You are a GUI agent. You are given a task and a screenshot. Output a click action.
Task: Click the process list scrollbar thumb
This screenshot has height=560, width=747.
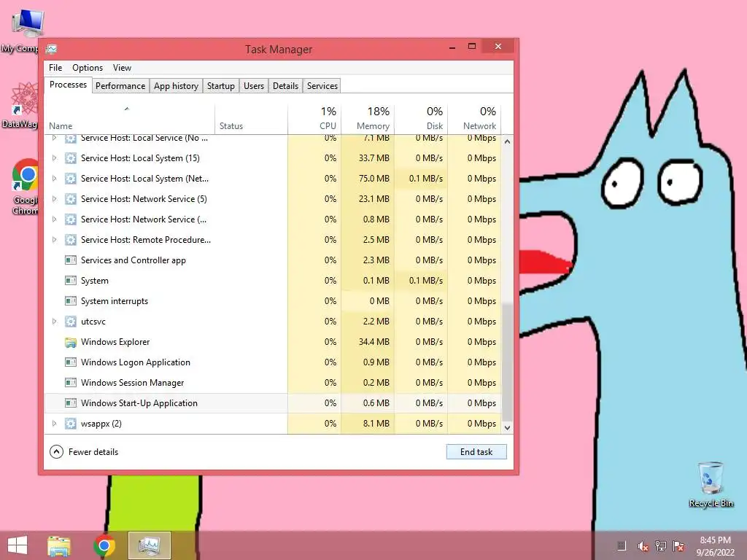click(508, 362)
